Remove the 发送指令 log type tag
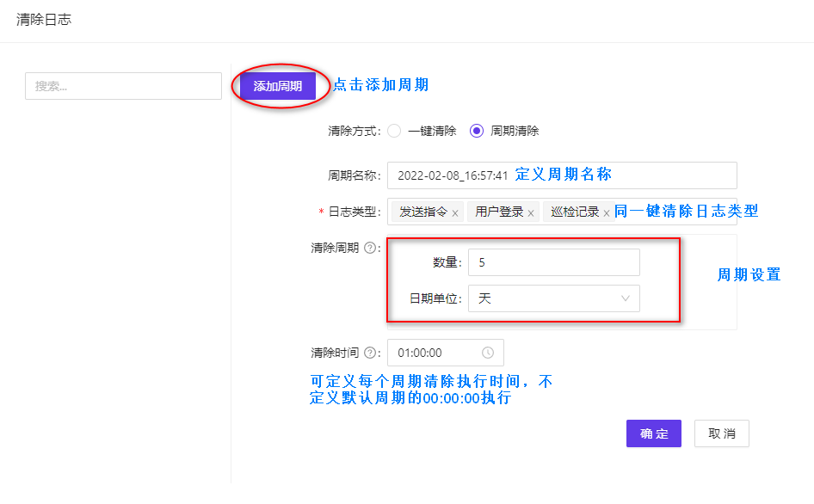814x504 pixels. pyautogui.click(x=454, y=212)
